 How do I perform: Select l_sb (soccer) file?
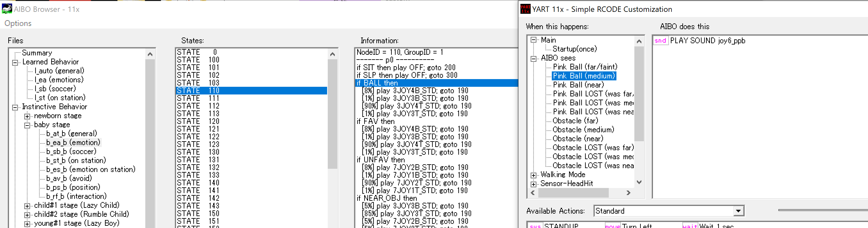tap(55, 89)
